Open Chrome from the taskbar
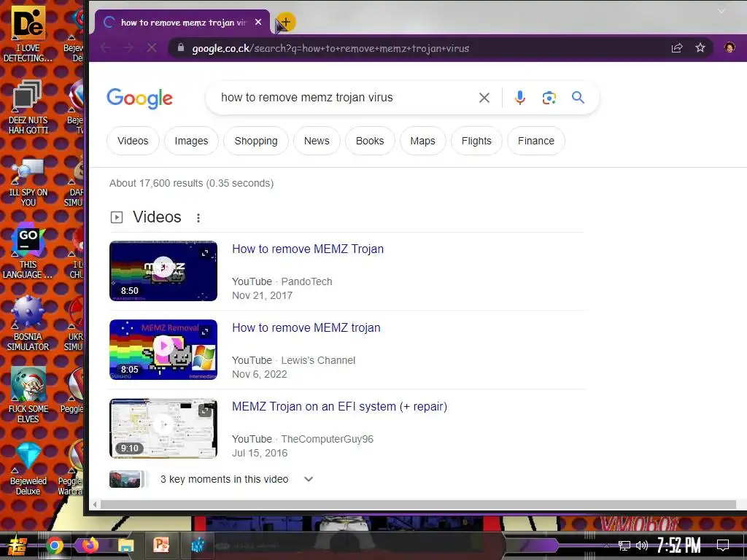 [54, 545]
